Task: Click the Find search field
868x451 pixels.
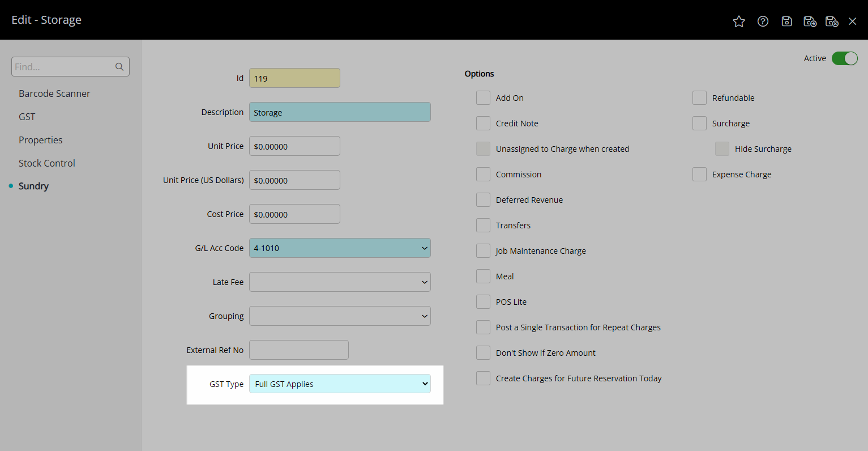Action: [x=70, y=67]
